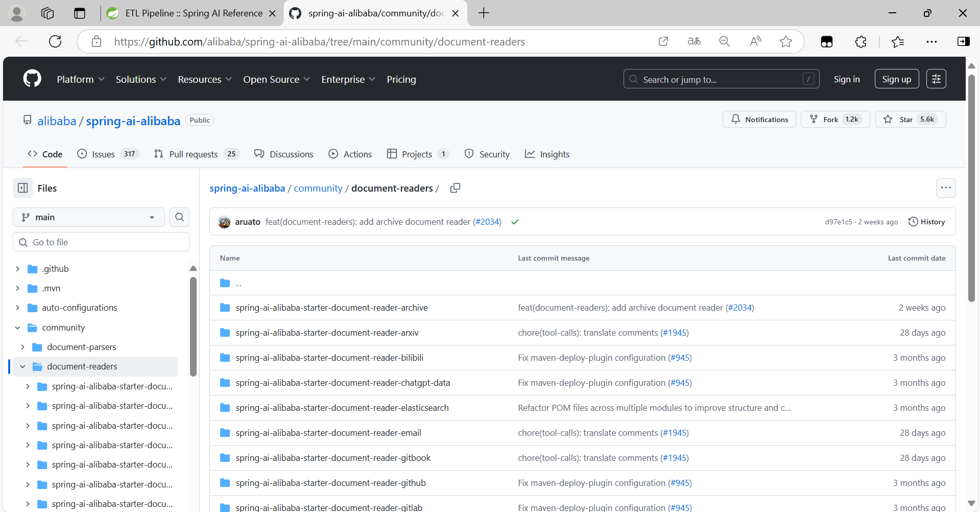Click the read aloud icon
Image resolution: width=980 pixels, height=512 pixels.
click(x=755, y=41)
